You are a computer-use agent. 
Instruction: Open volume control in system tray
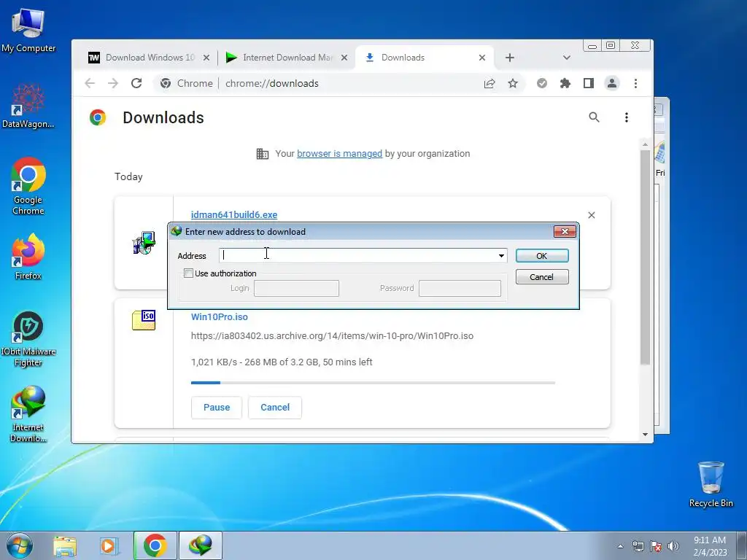673,546
